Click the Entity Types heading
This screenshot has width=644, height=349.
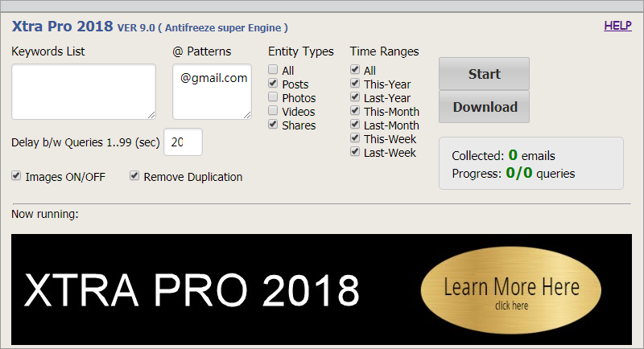click(x=300, y=51)
